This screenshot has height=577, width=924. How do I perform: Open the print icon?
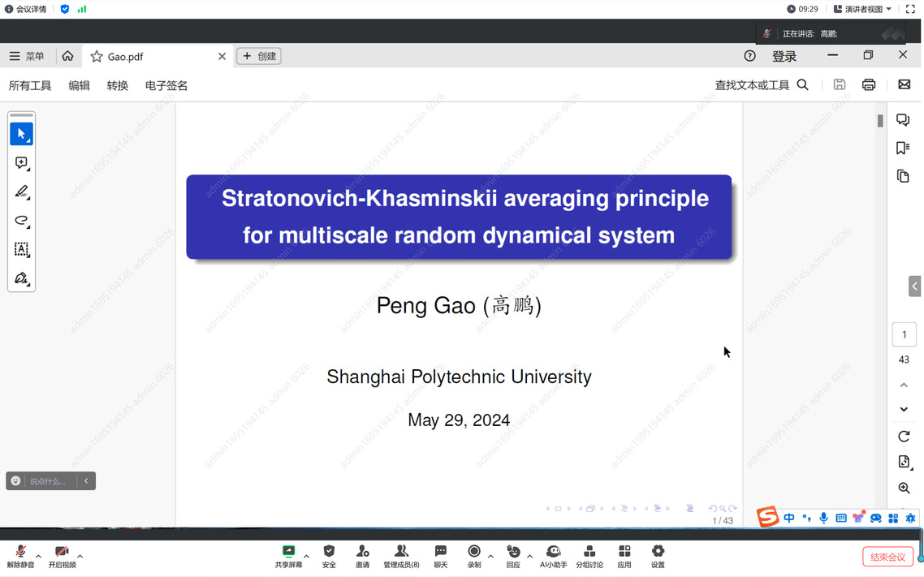point(869,84)
